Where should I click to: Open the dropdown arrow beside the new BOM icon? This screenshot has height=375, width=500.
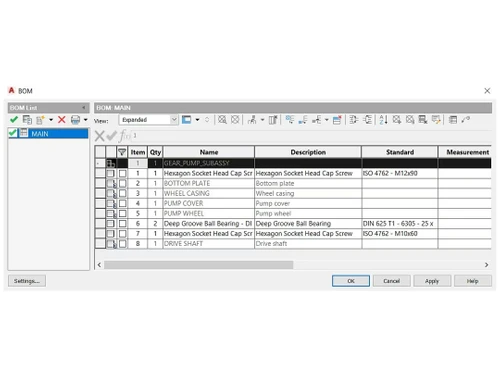pos(51,119)
